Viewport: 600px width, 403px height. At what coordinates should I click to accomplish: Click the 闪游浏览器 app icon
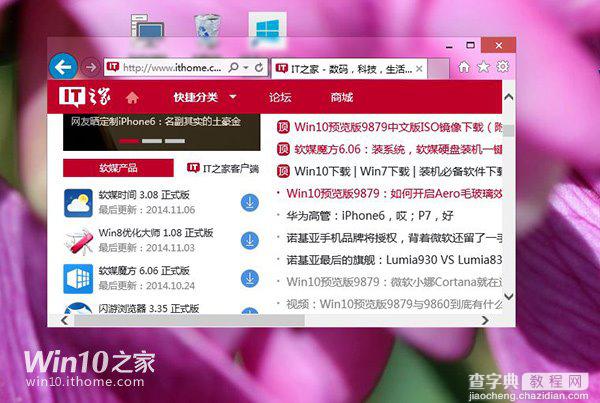point(78,308)
